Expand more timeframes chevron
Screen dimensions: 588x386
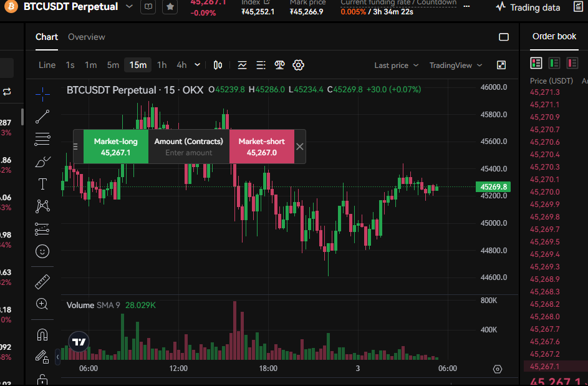click(197, 65)
